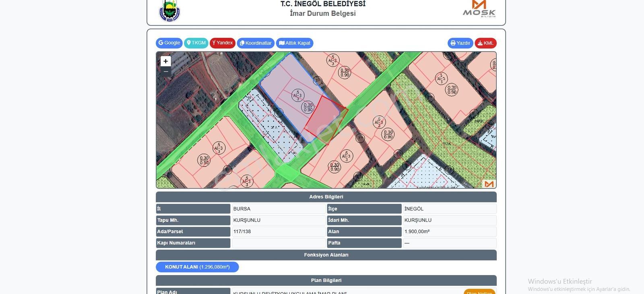Select the KURŞUNLU value beside Tapu Mh.
This screenshot has height=294, width=644.
(x=279, y=220)
